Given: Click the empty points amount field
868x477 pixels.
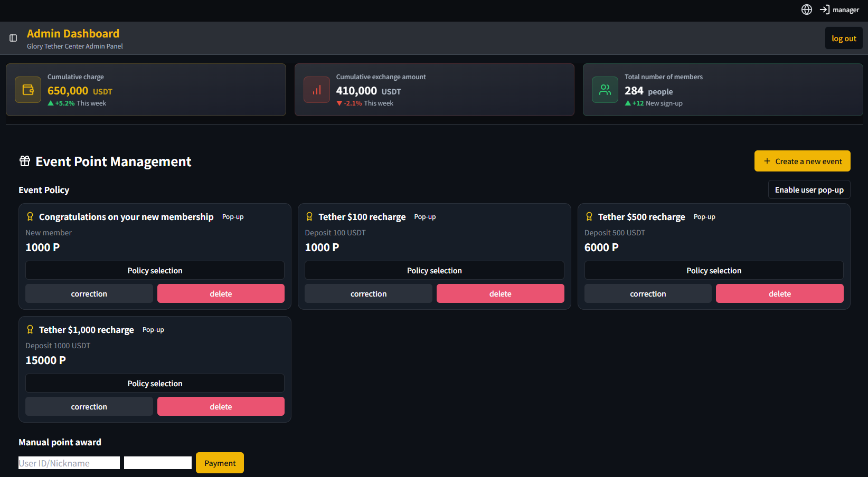Looking at the screenshot, I should [158, 463].
